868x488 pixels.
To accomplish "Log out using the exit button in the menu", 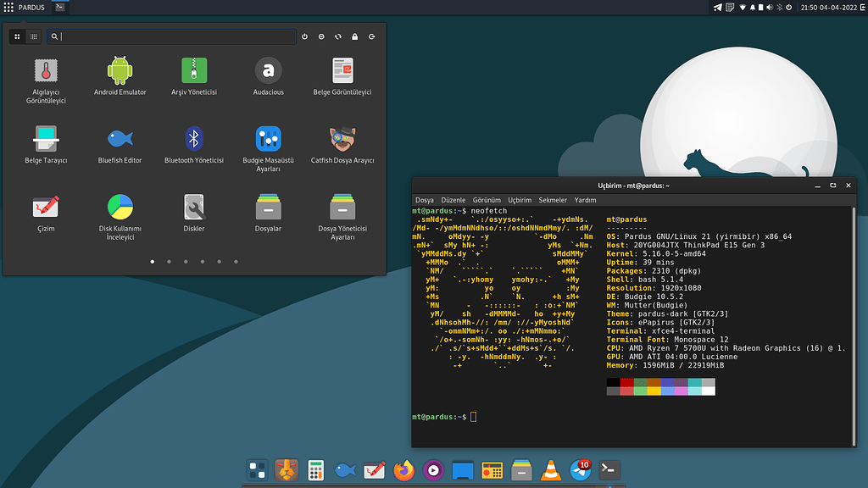I will tap(371, 36).
